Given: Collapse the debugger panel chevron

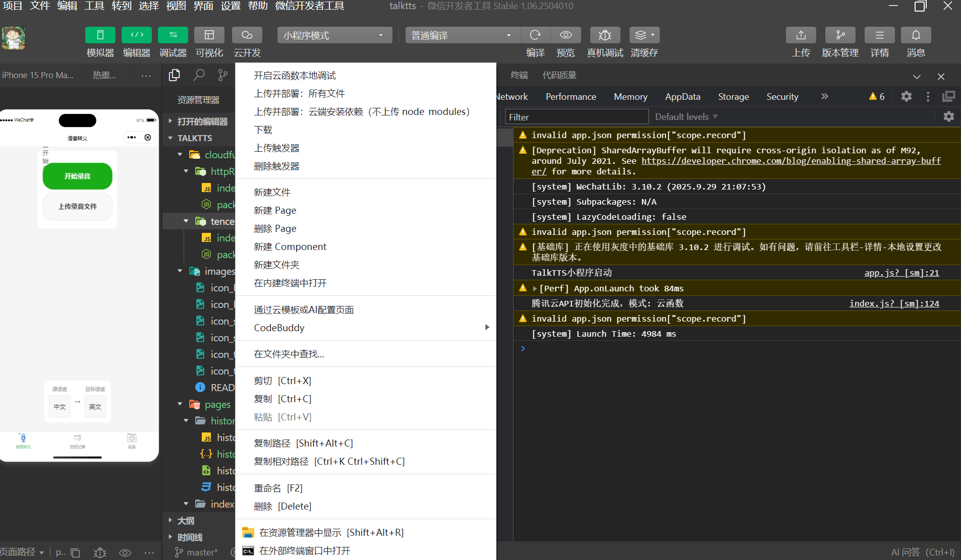Looking at the screenshot, I should pos(917,77).
